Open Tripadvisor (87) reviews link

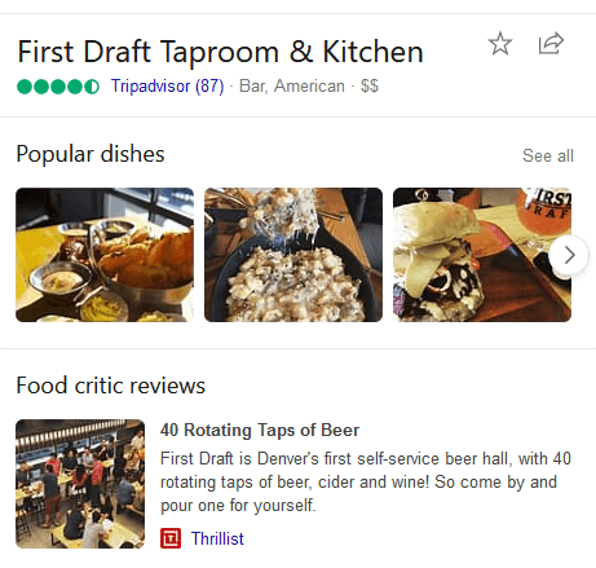(x=168, y=86)
